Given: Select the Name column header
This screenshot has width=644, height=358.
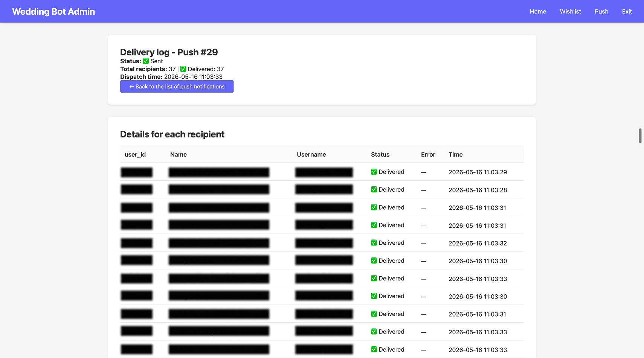Looking at the screenshot, I should click(x=179, y=154).
